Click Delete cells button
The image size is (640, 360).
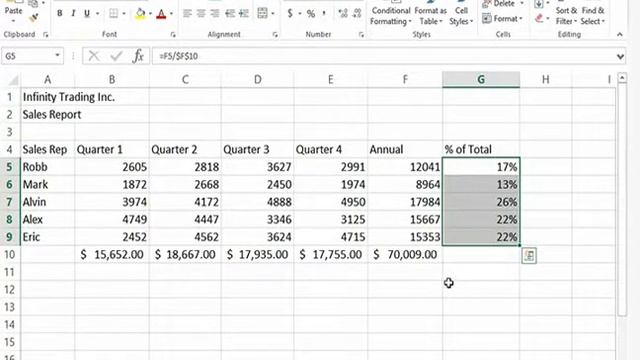(499, 4)
